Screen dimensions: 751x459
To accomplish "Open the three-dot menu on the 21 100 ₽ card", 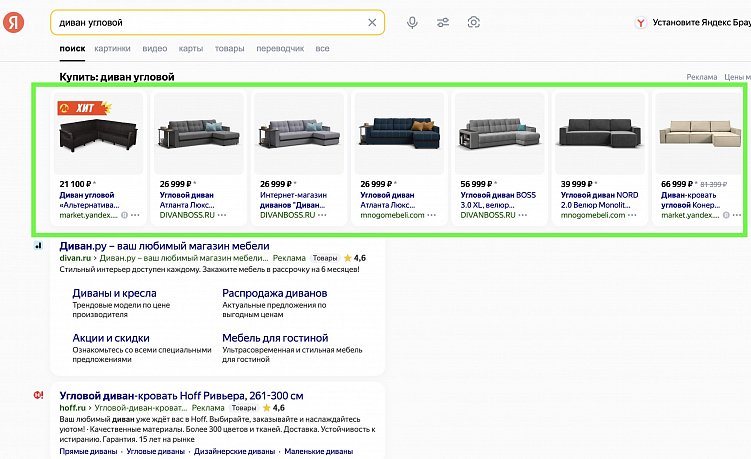I will pyautogui.click(x=136, y=215).
